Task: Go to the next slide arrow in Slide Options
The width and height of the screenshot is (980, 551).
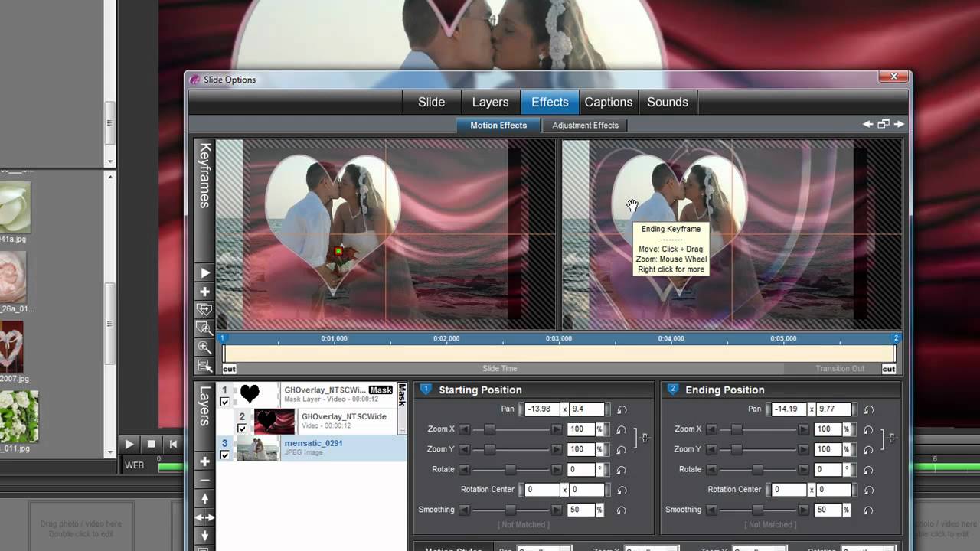Action: 899,124
